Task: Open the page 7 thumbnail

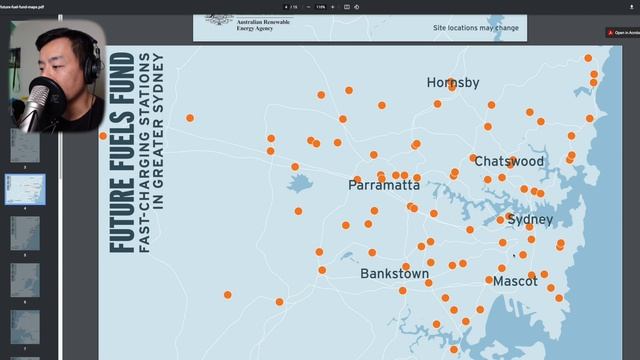Action: (25, 327)
